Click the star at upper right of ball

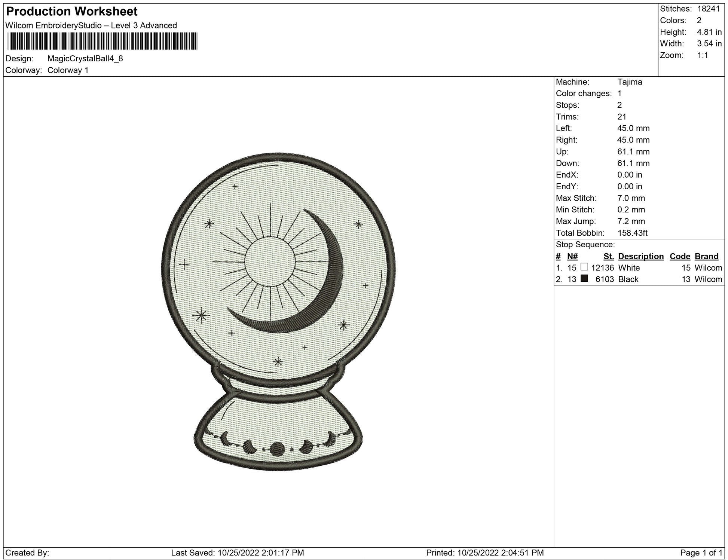click(358, 224)
